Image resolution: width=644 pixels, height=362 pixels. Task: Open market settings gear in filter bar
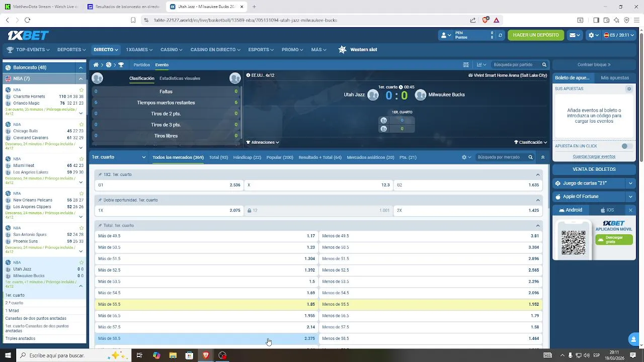pos(466,157)
